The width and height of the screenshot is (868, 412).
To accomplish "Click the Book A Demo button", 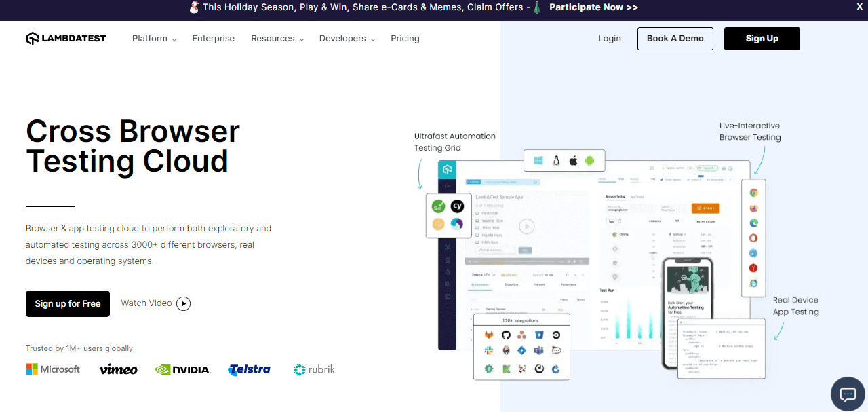I will (675, 39).
